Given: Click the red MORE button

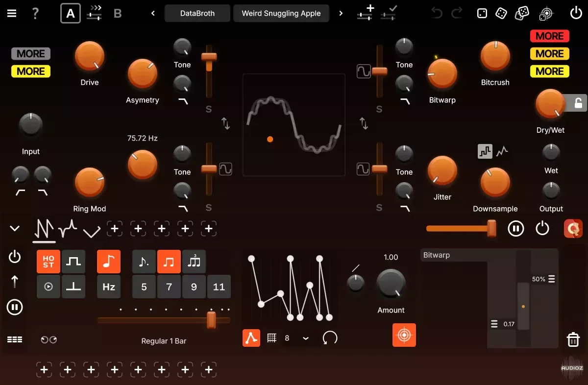Looking at the screenshot, I should (550, 36).
